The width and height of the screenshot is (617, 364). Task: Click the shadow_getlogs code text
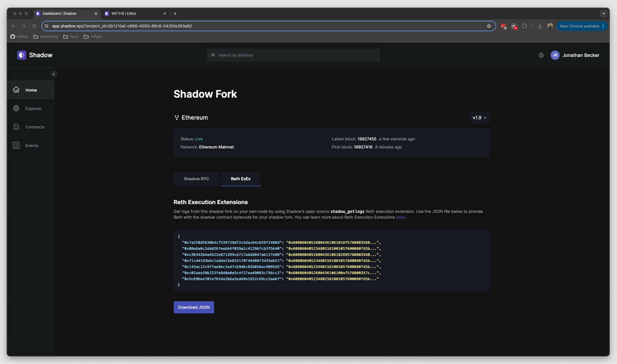(x=347, y=211)
